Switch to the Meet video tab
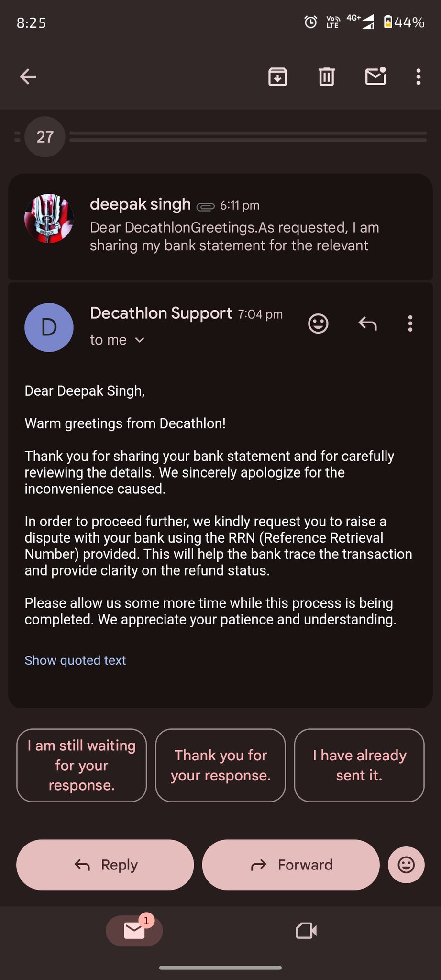The height and width of the screenshot is (980, 441). [x=306, y=931]
